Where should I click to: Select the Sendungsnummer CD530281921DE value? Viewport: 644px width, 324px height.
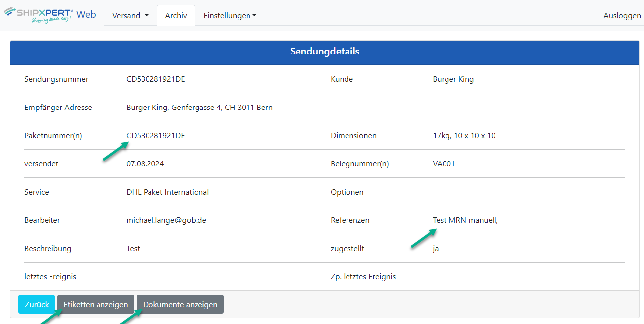tap(156, 79)
